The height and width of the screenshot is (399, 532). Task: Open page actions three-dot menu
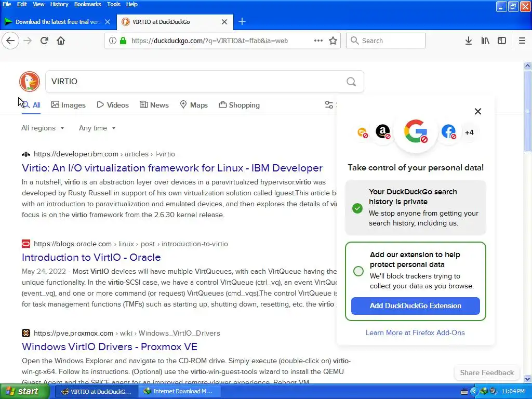[x=318, y=41]
